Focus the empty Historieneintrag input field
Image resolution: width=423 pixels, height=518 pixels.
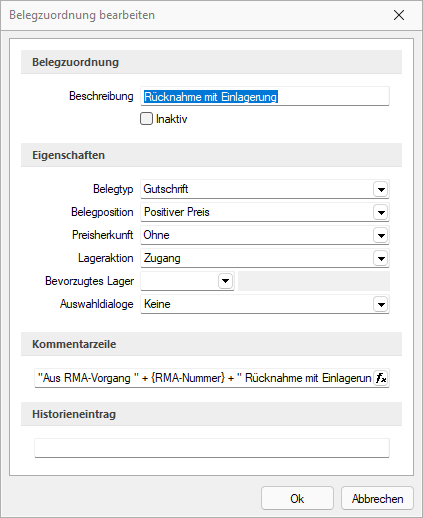tap(212, 448)
